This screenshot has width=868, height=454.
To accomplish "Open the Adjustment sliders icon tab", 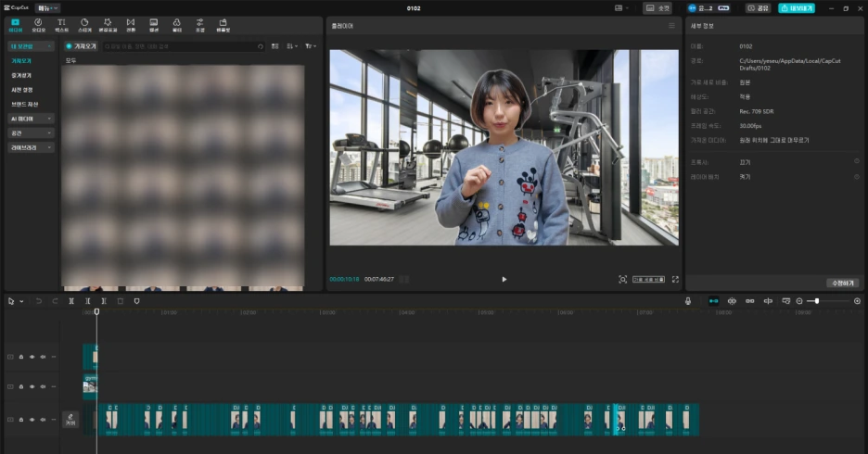I will (x=199, y=25).
